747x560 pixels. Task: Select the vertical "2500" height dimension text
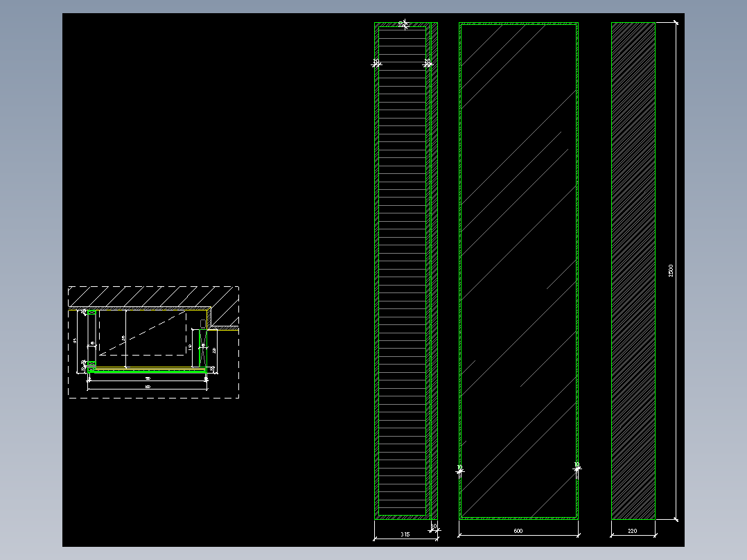(671, 271)
